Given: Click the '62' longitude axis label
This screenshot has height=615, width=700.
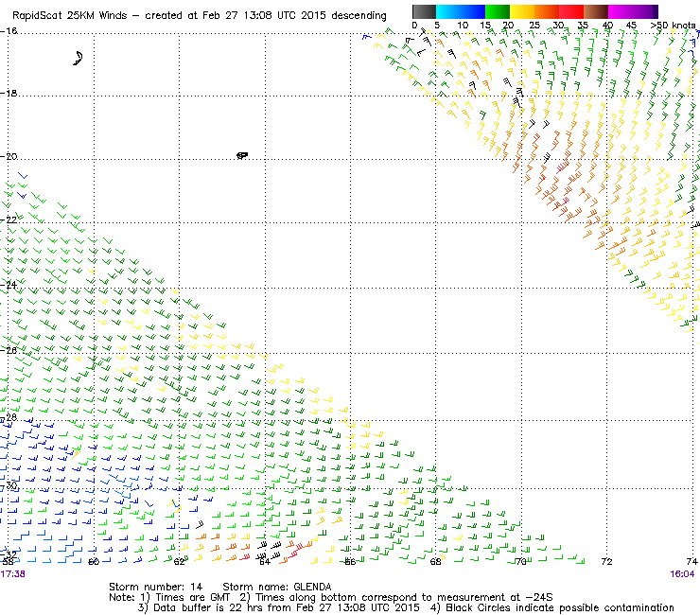Looking at the screenshot, I should (x=179, y=561).
